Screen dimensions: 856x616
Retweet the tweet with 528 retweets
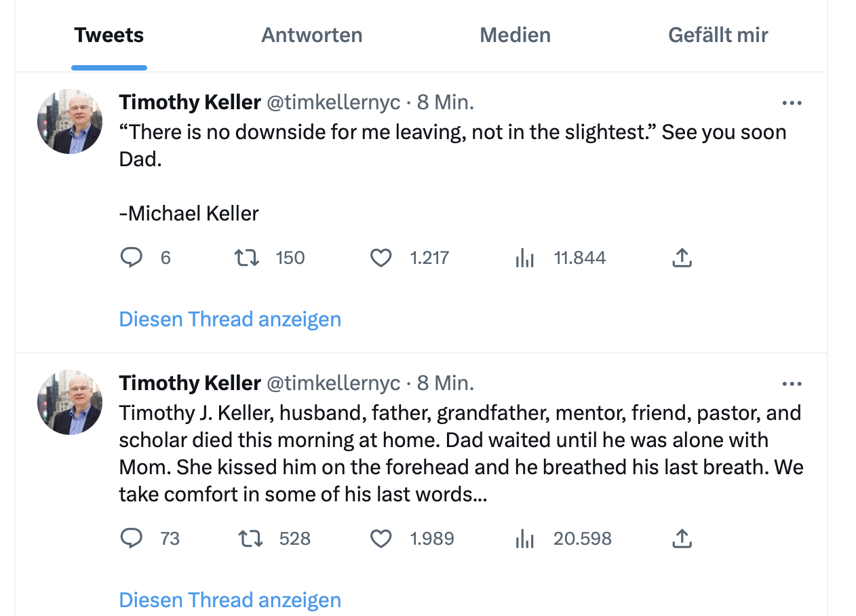[250, 539]
